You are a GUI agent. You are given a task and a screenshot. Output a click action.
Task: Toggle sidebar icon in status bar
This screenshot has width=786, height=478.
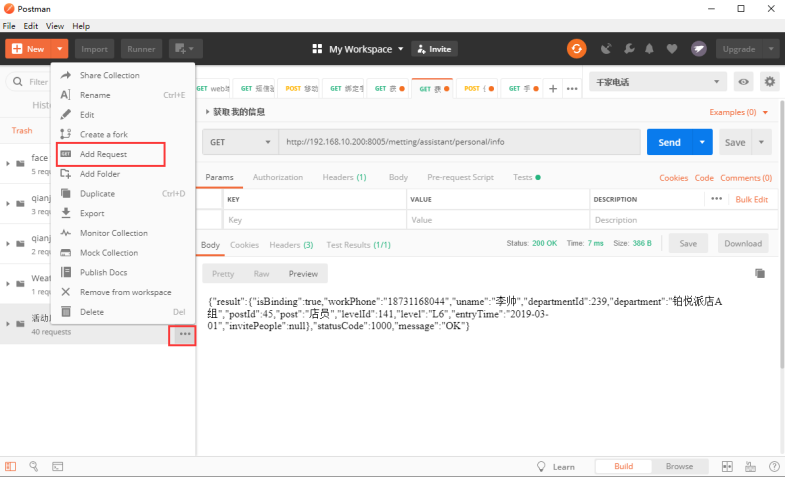[11, 466]
